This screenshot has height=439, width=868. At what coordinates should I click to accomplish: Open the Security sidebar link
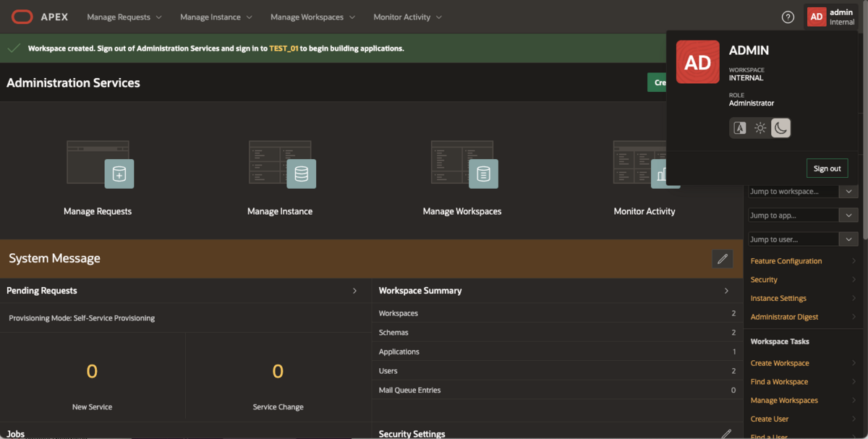point(764,280)
